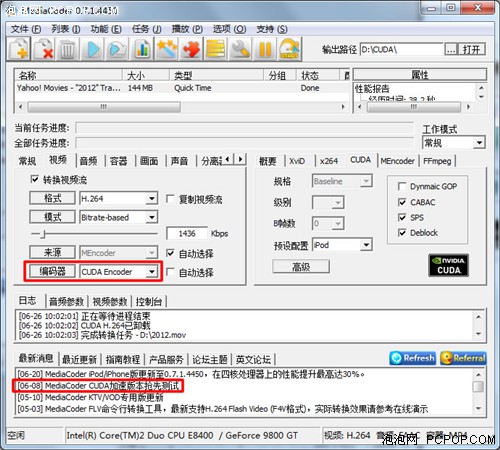Image resolution: width=500 pixels, height=450 pixels.
Task: Open the Baseline 规格 dropdown
Action: (366, 181)
